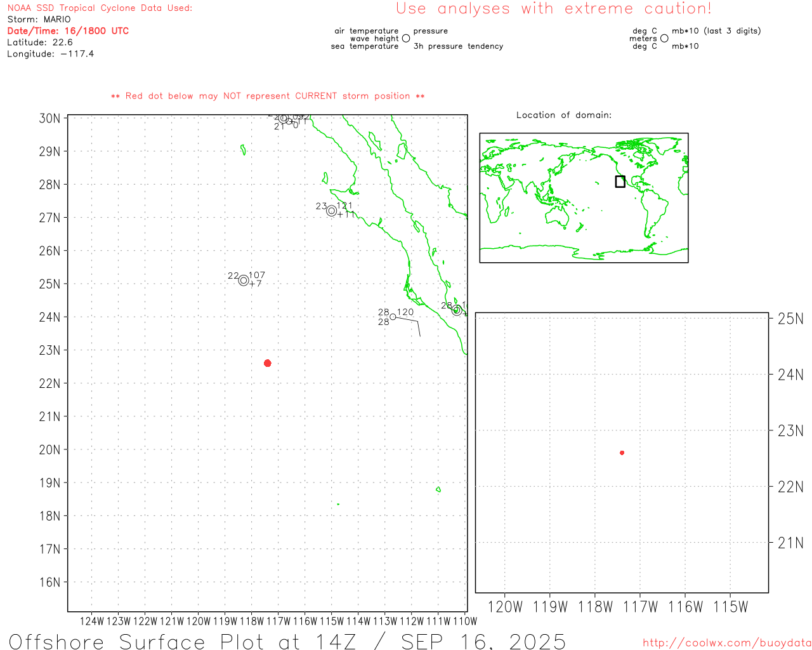
Task: Click the units legend sample circle
Action: [664, 39]
